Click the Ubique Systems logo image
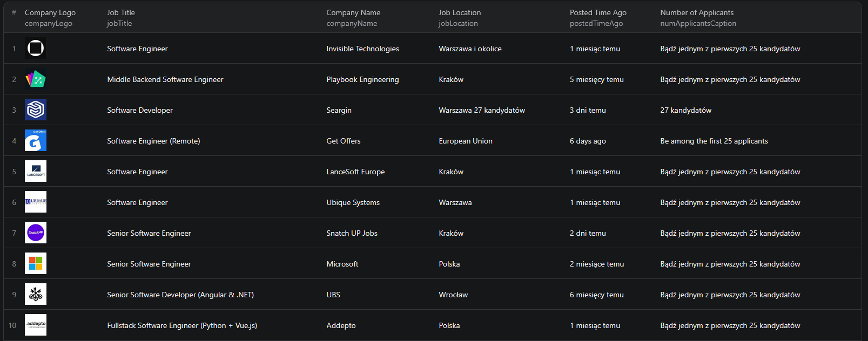Screen dimensions: 868x341 click(x=36, y=202)
